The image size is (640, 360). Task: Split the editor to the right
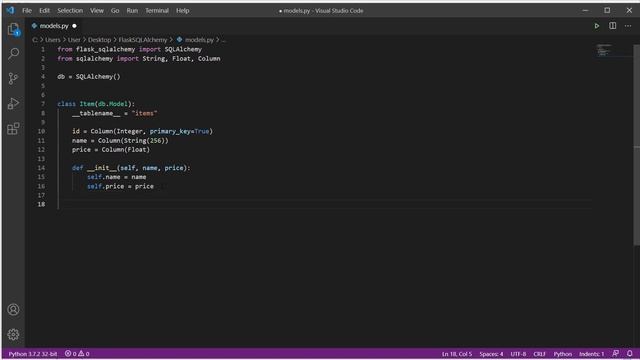point(613,26)
